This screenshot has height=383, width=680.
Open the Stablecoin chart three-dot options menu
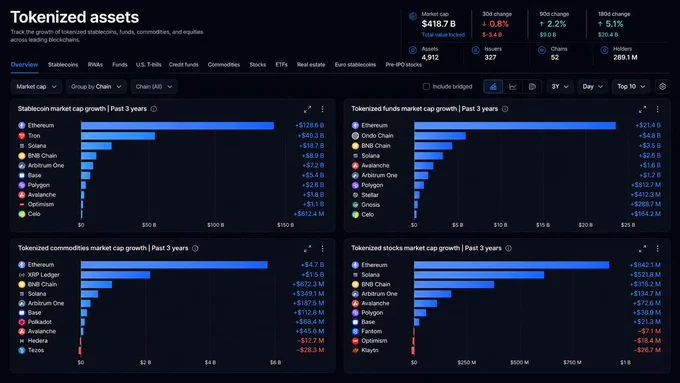(322, 109)
